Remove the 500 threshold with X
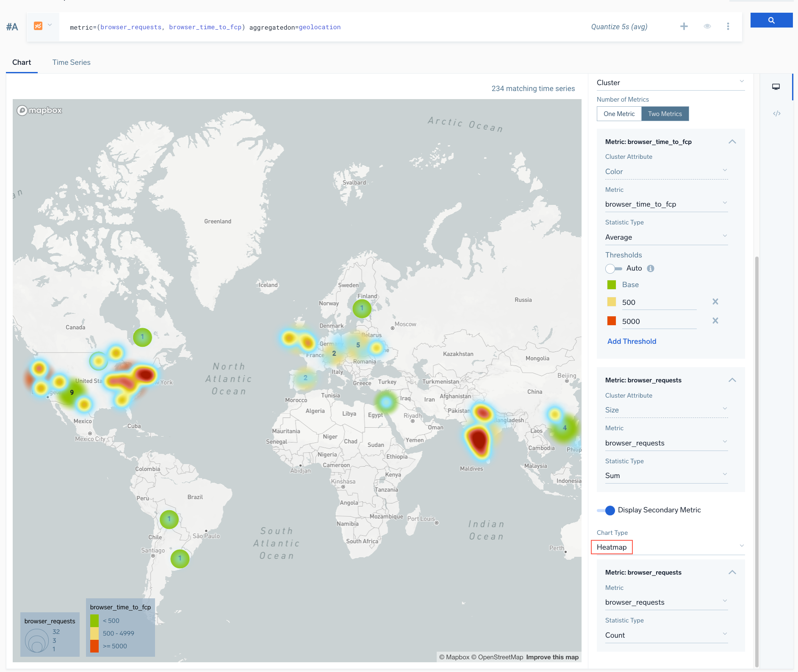798x672 pixels. 715,302
